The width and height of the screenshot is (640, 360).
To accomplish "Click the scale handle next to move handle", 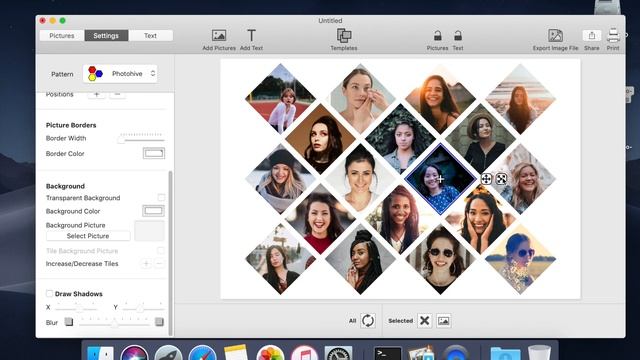I will coord(501,179).
